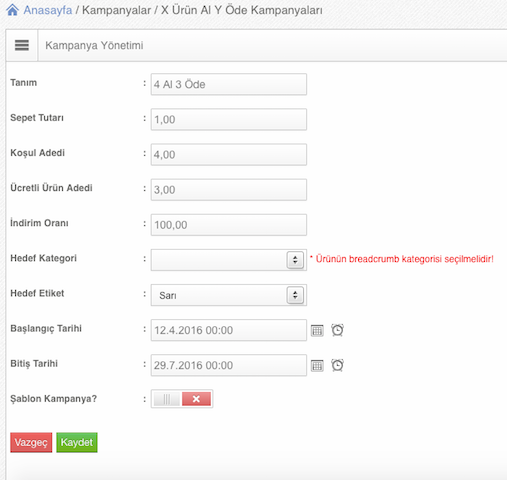Open the Hedef Etiket dropdown showing Sarı

[x=229, y=295]
